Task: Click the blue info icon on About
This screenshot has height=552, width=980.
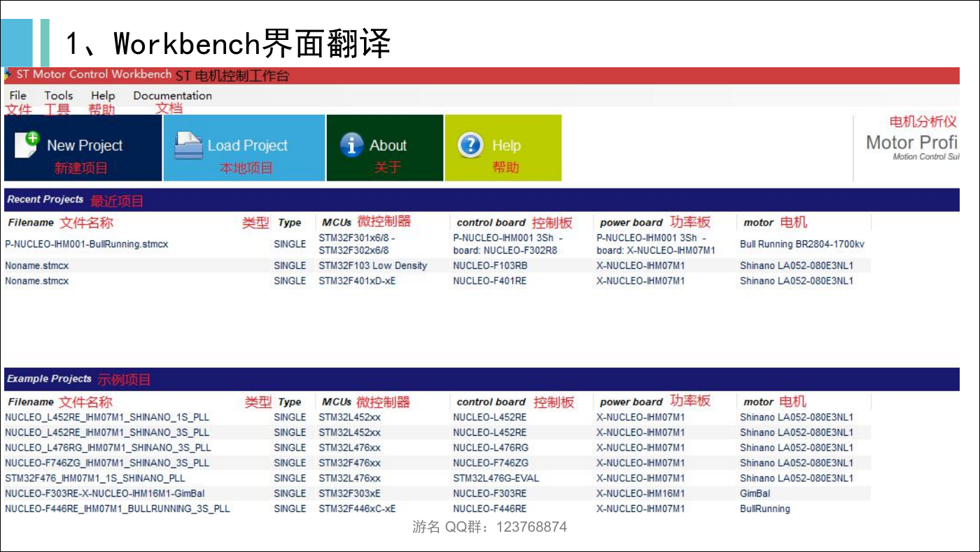Action: [351, 145]
